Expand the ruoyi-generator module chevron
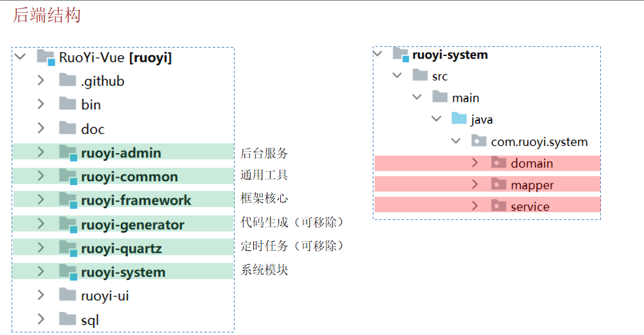The image size is (644, 335). coord(40,224)
